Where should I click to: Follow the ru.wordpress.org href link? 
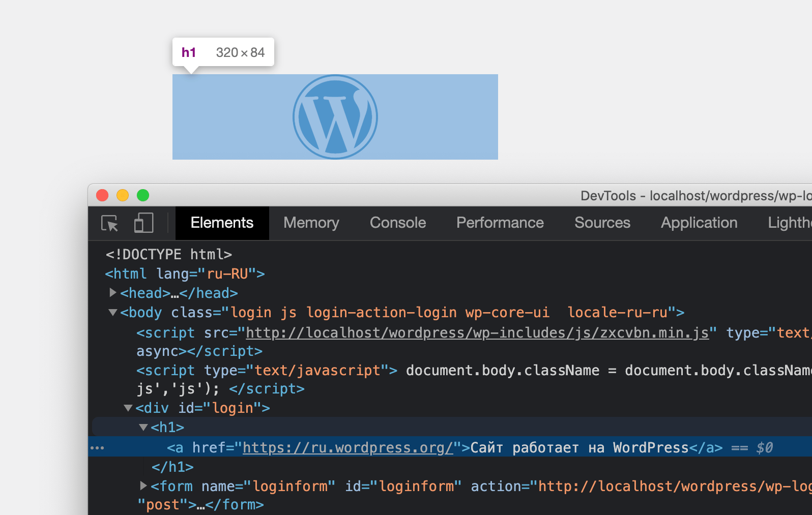pos(348,448)
